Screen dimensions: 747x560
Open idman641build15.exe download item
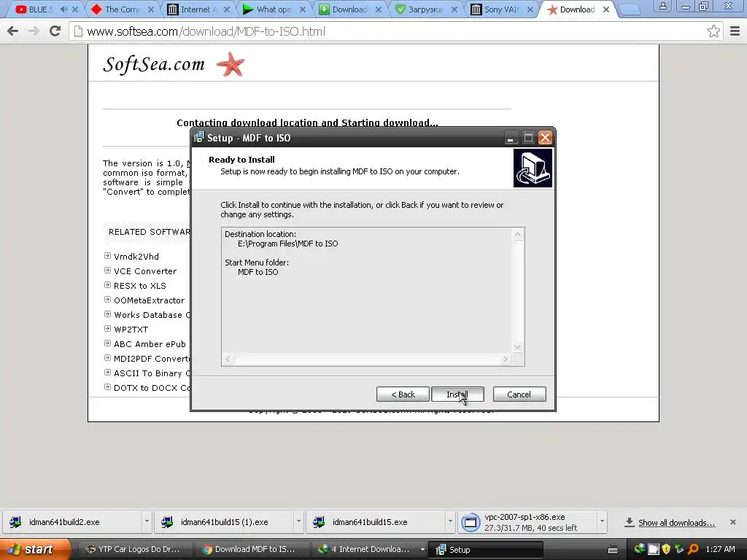click(376, 522)
